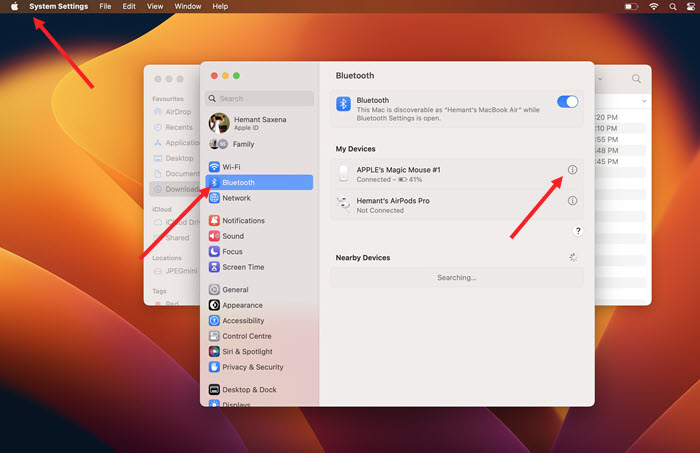Screen dimensions: 700x453
Task: Open Appearance settings
Action: (259, 305)
